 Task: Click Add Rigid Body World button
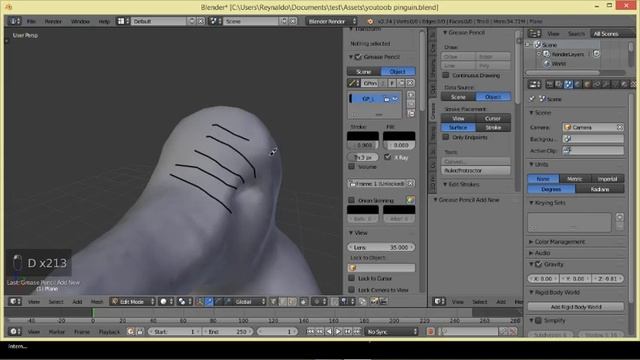(576, 307)
